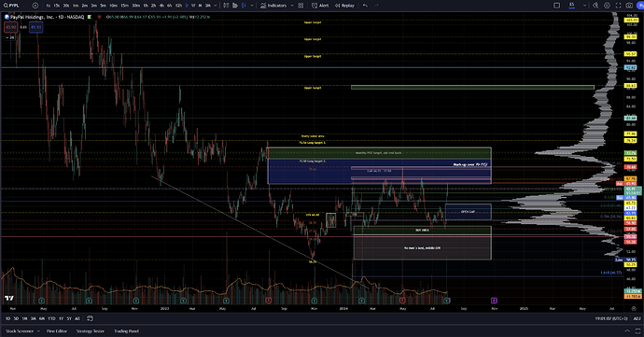Click the red earnings marker near May 2024

[x=402, y=301]
